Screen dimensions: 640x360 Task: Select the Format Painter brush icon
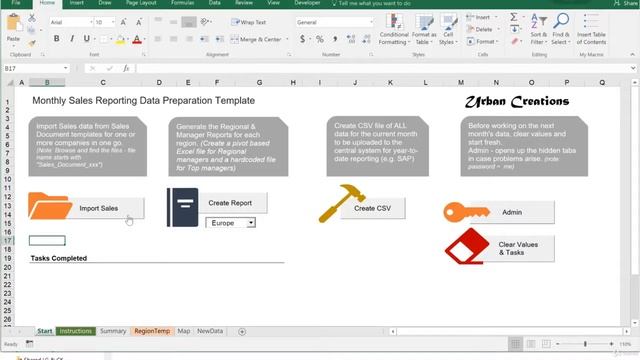31,43
